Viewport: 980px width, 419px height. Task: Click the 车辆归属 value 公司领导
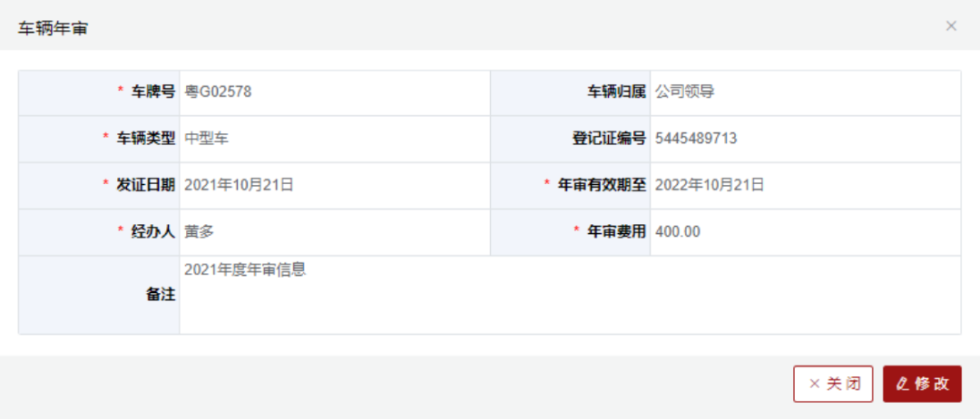(x=684, y=93)
